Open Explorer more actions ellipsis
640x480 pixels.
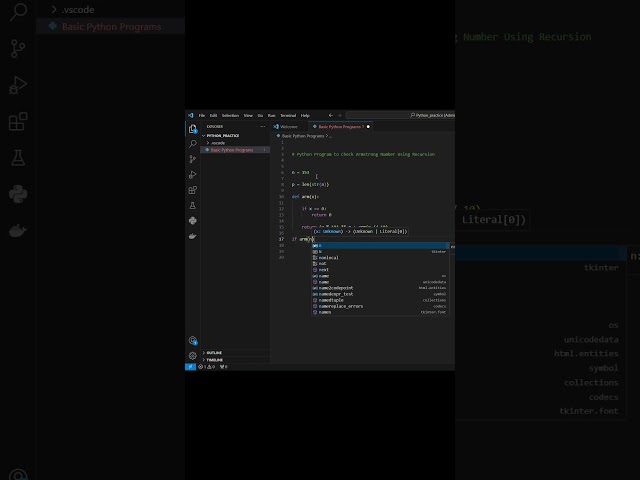pyautogui.click(x=262, y=127)
